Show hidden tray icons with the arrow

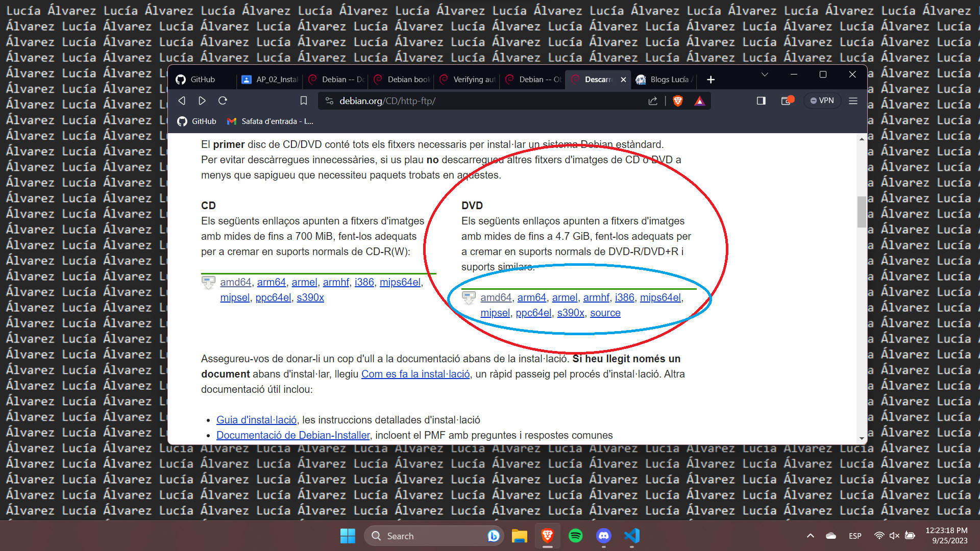point(810,536)
